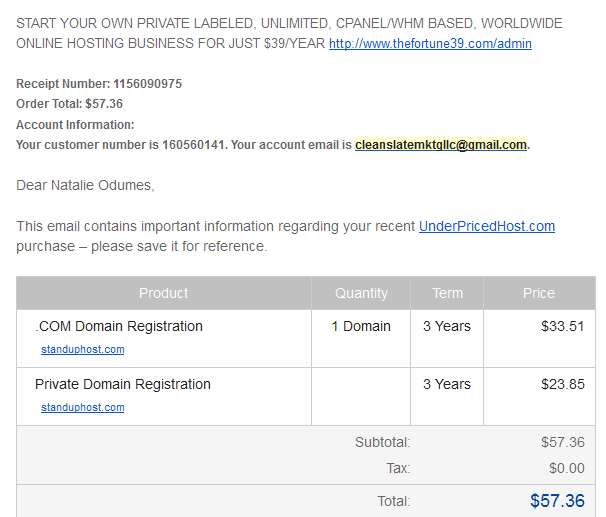Click the Tax $0.00 value

(567, 468)
